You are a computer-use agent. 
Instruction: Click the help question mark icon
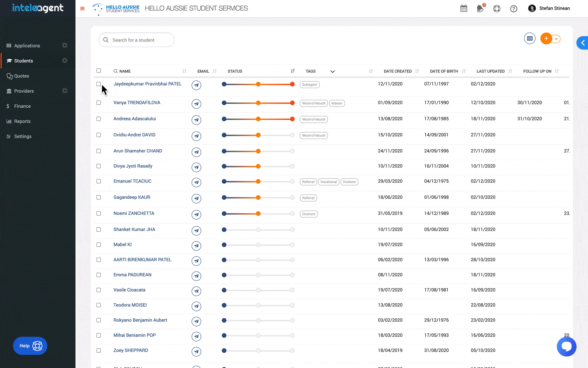click(x=514, y=9)
